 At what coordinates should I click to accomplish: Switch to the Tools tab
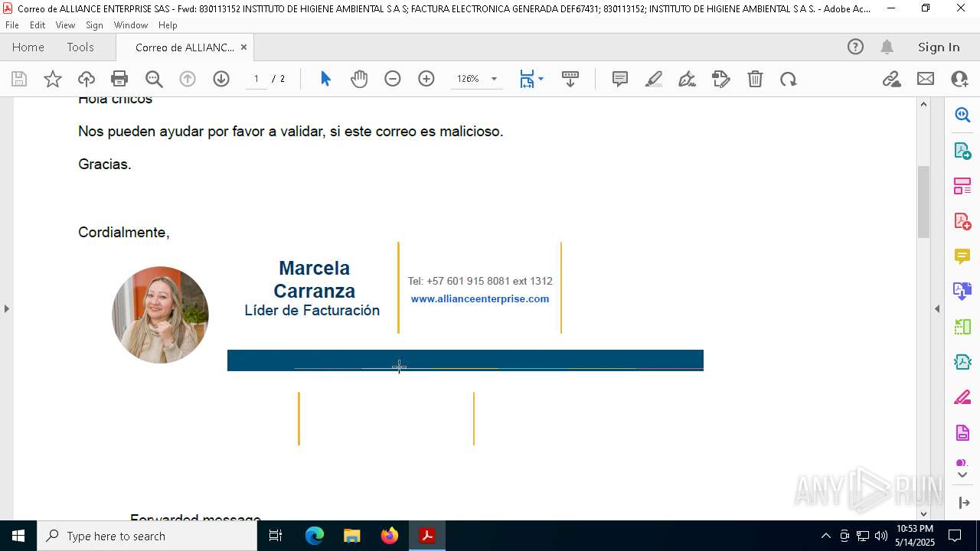point(80,47)
